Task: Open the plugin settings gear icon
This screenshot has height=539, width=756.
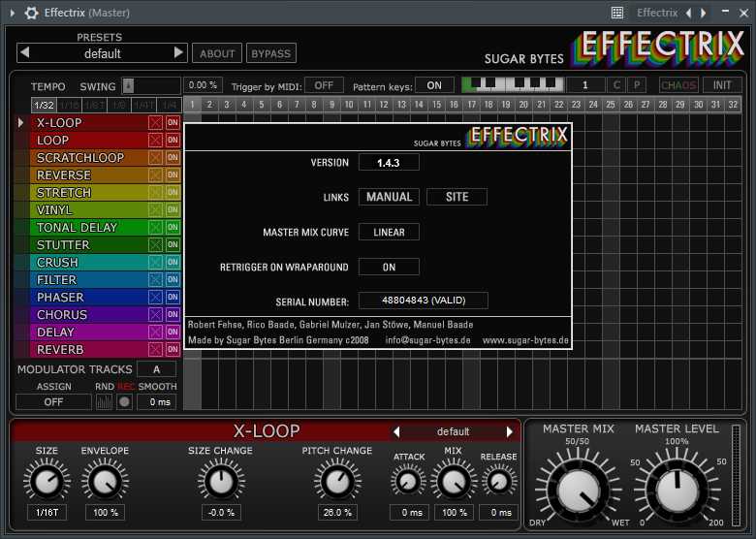Action: click(31, 13)
